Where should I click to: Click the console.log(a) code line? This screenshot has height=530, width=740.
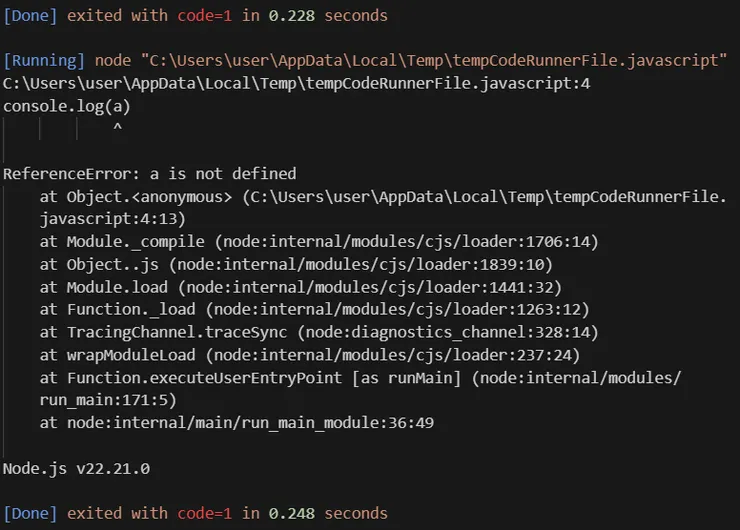point(67,105)
